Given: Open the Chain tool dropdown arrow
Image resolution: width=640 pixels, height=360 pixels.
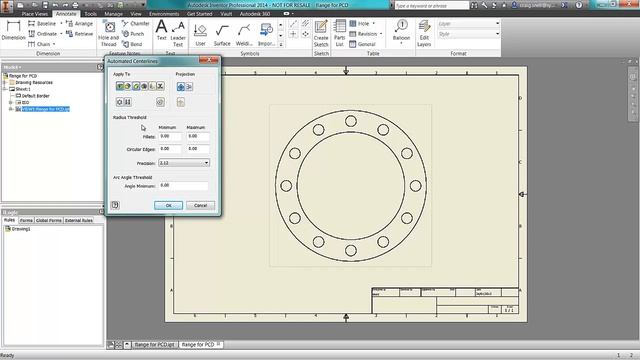Looking at the screenshot, I should point(54,44).
